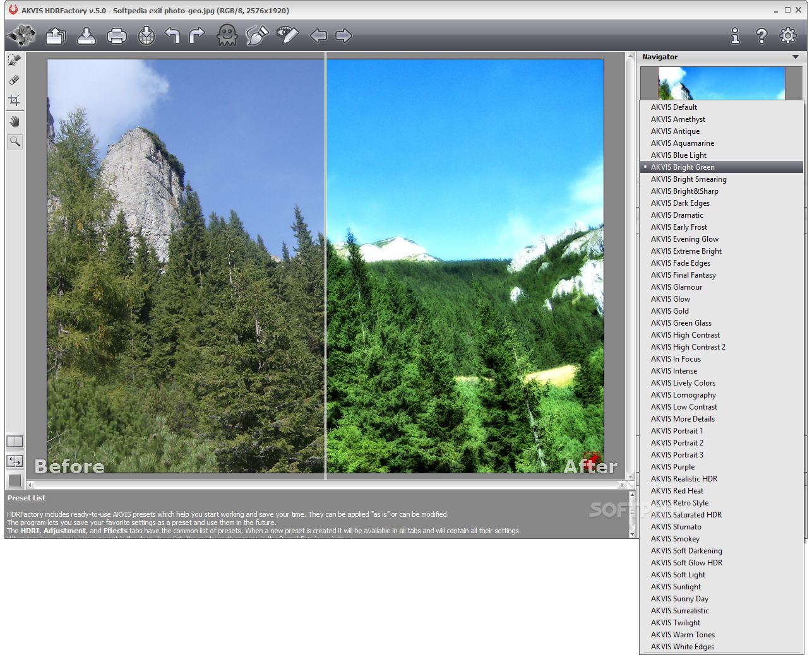Select AKVIS Saturated HDR preset

tap(722, 515)
